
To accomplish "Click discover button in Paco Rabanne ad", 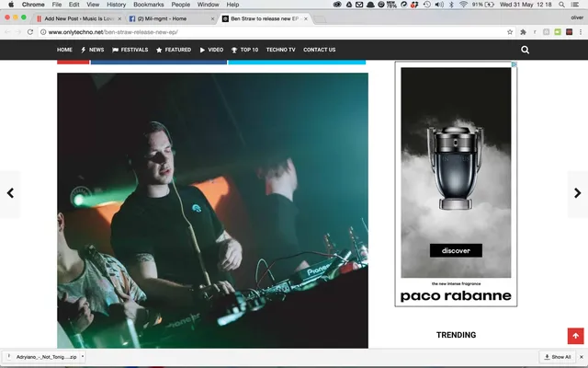I will point(456,250).
